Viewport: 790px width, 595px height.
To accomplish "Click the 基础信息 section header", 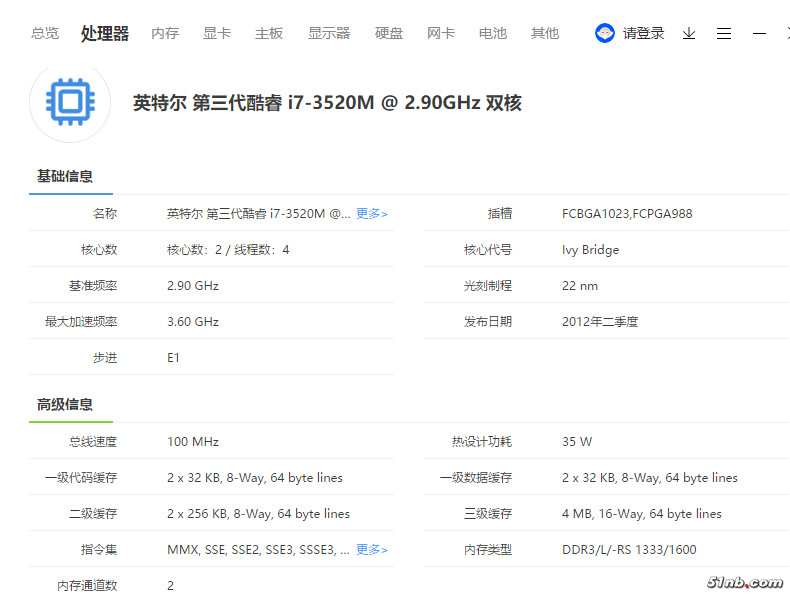I will click(x=65, y=176).
